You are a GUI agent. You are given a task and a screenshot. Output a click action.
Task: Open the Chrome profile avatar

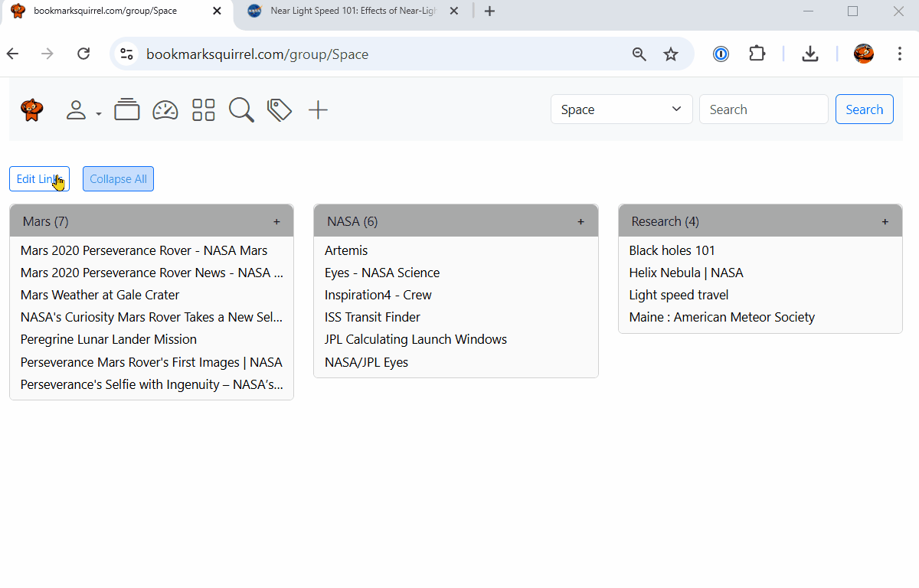pos(863,54)
